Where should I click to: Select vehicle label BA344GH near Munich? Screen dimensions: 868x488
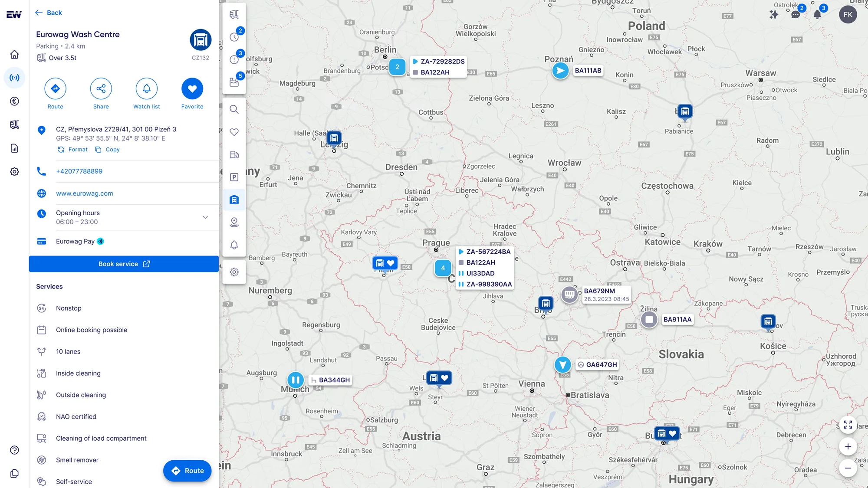(x=330, y=380)
